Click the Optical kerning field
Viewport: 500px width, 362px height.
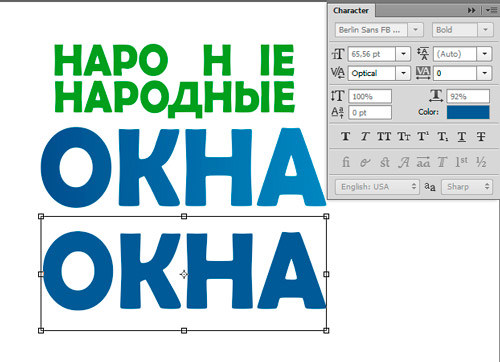pyautogui.click(x=372, y=73)
